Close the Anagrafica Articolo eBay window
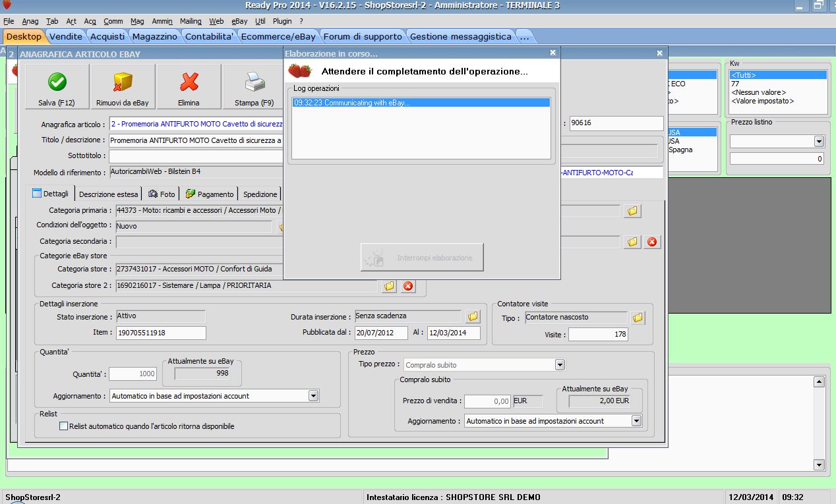 coord(659,53)
